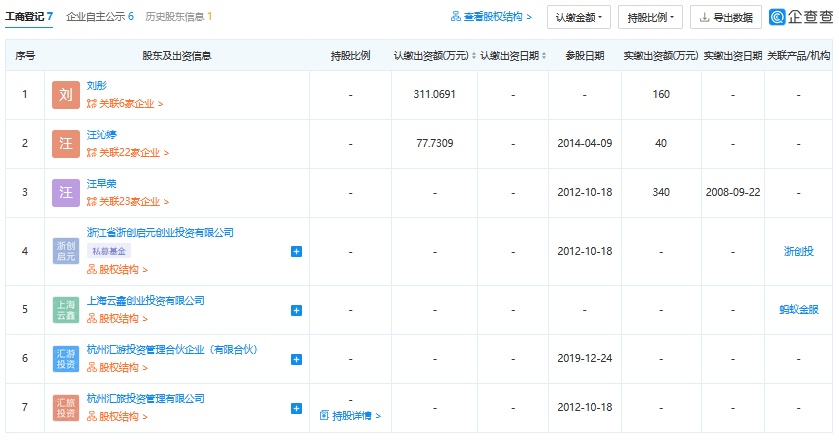The height and width of the screenshot is (440, 839).
Task: Open 持股详情 for 杭州汇旅投资管理有限公司
Action: (350, 415)
